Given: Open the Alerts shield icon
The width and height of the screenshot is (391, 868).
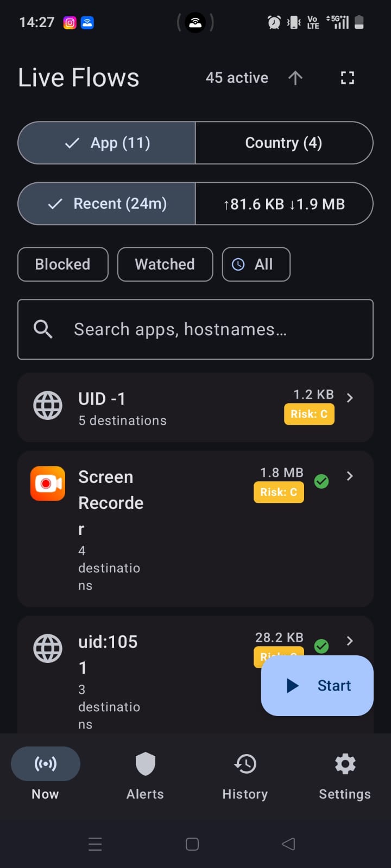Looking at the screenshot, I should coord(145,764).
